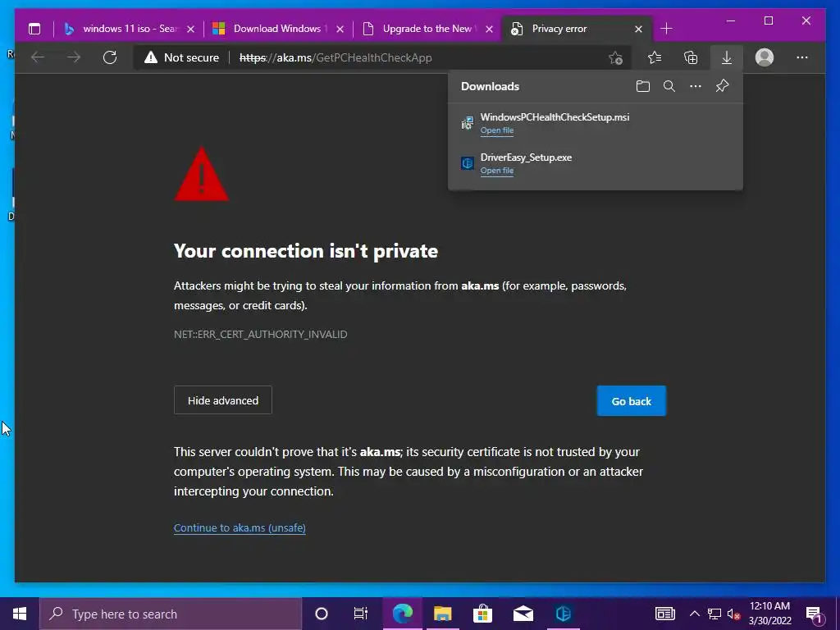Open Task View on the taskbar
The width and height of the screenshot is (840, 630).
click(x=361, y=614)
